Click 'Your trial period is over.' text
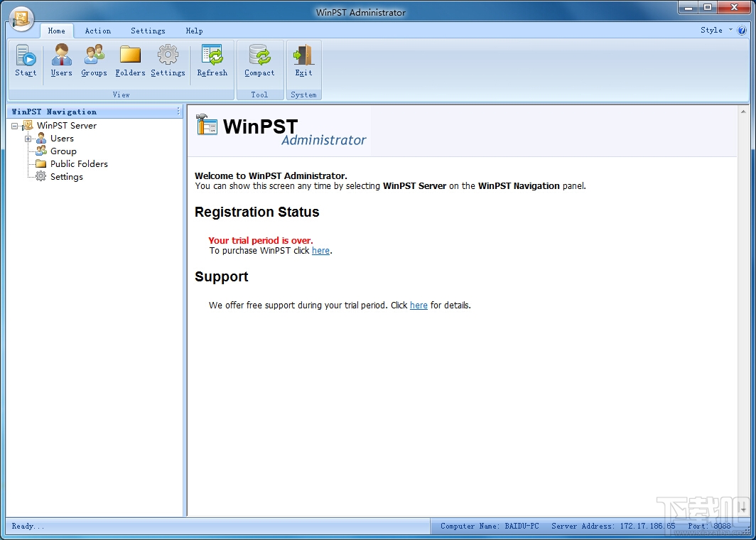The height and width of the screenshot is (540, 756). click(x=261, y=240)
